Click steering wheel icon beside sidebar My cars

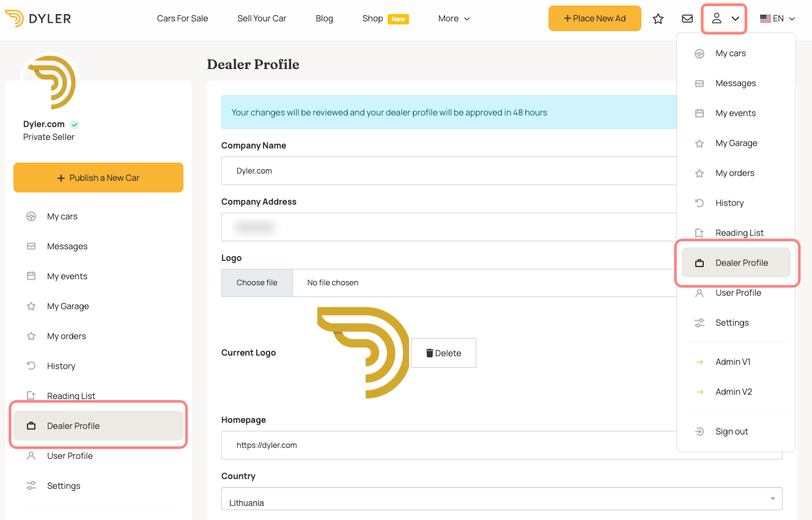click(x=31, y=216)
